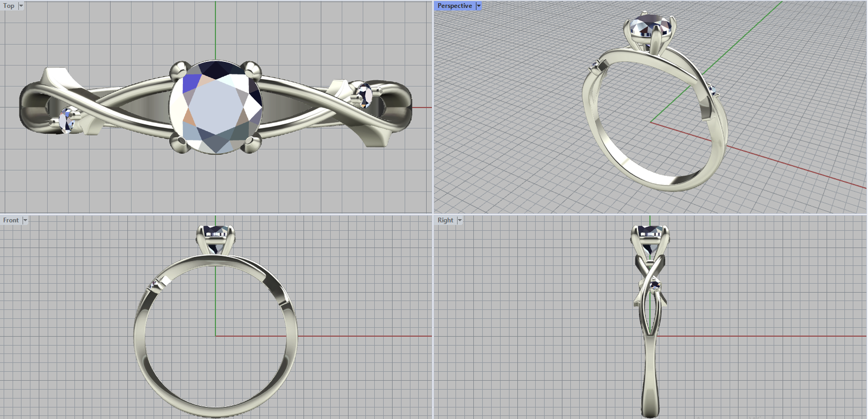Screen dimensions: 868x419
Task: Select the Right viewport title label
Action: pyautogui.click(x=445, y=220)
